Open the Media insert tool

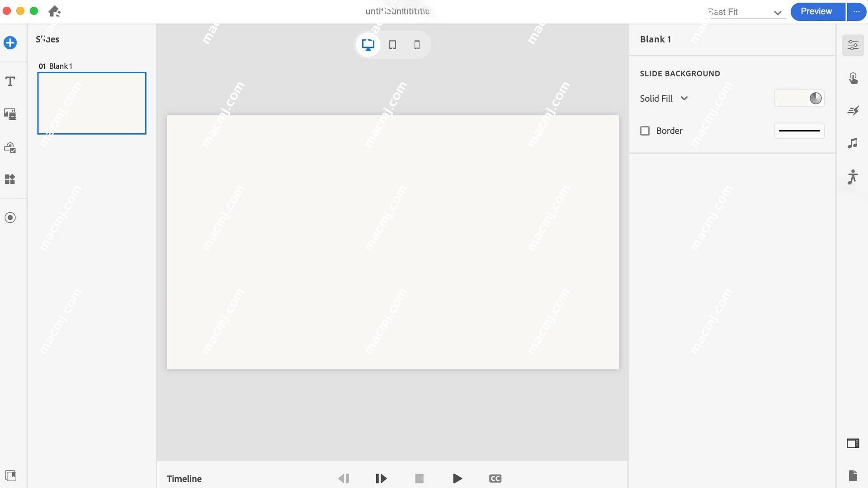click(10, 114)
